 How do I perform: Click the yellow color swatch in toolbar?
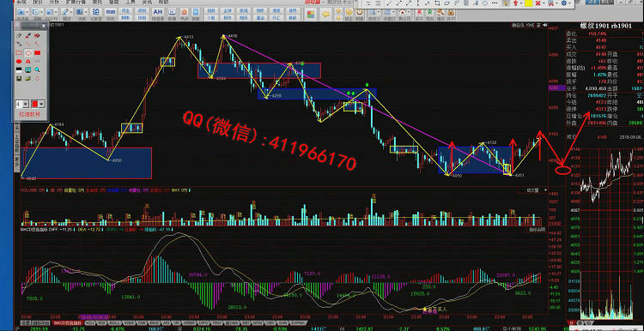point(529,3)
